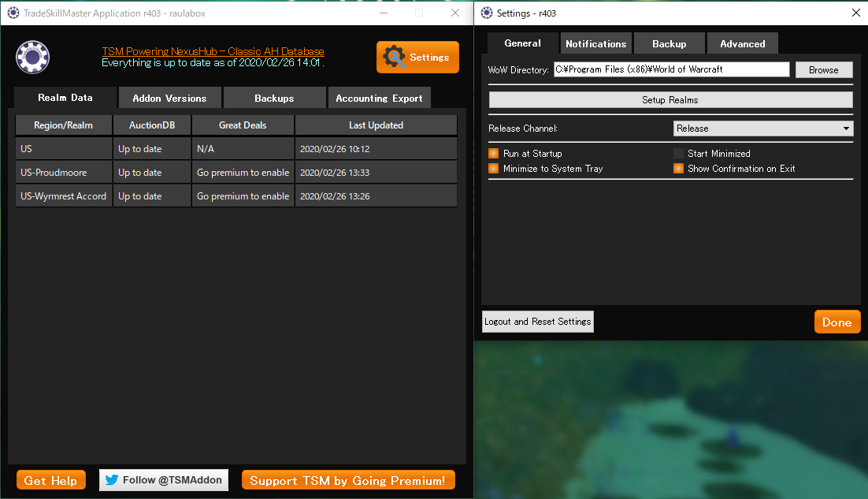Click the Great Deals column header

(243, 125)
